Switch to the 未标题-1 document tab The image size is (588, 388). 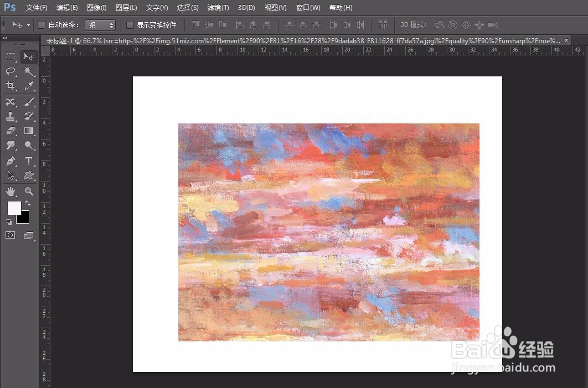(303, 40)
